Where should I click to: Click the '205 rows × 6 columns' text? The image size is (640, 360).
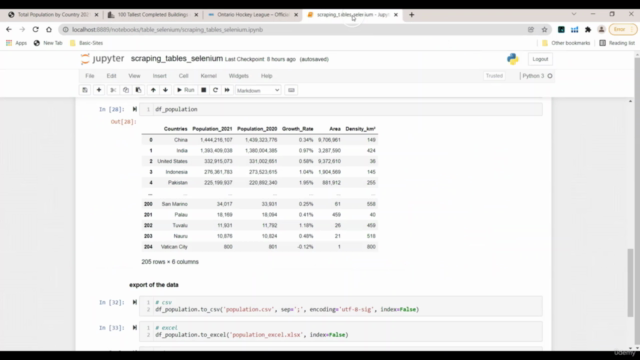(170, 262)
